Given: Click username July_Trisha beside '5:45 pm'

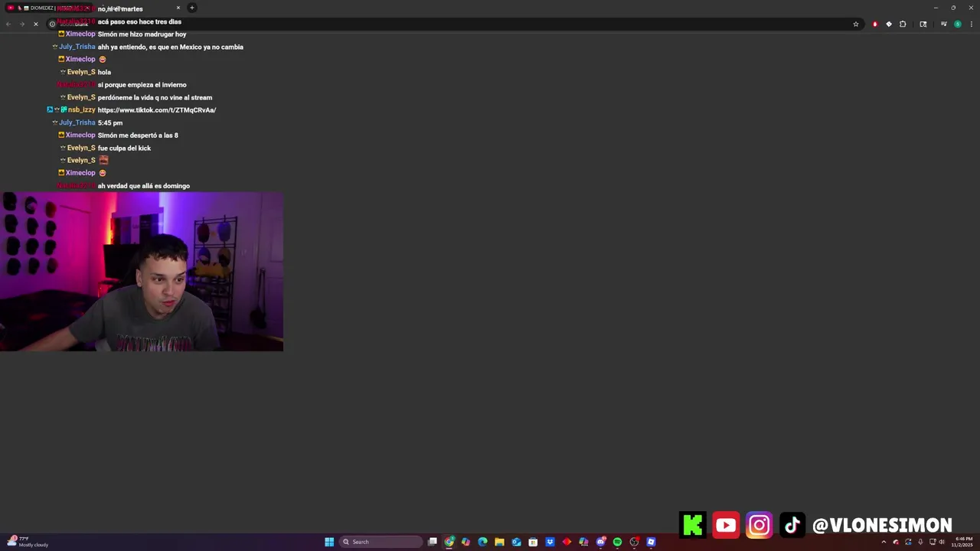Looking at the screenshot, I should pos(77,122).
